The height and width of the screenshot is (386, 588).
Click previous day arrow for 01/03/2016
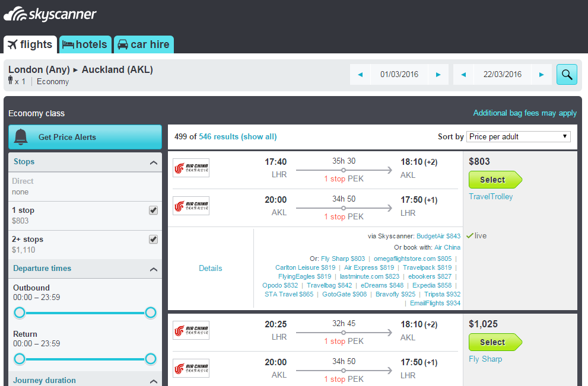360,75
